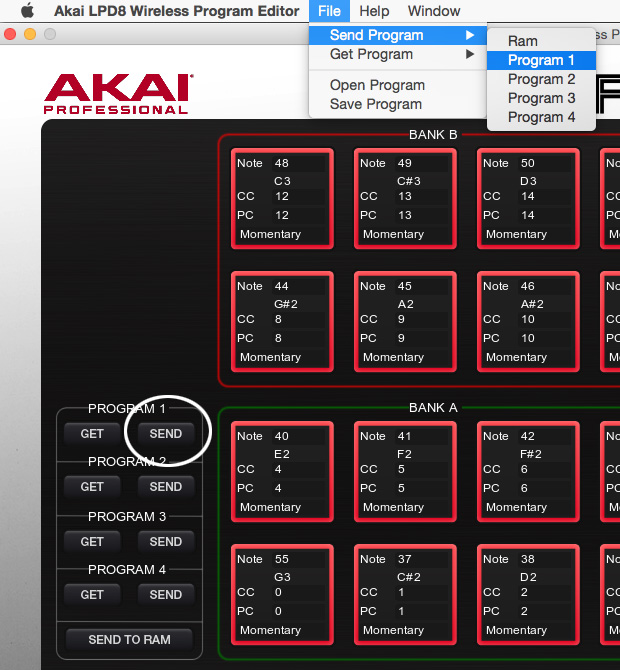Edit Note value 41 on F2 pad
This screenshot has width=620, height=670.
pyautogui.click(x=422, y=436)
